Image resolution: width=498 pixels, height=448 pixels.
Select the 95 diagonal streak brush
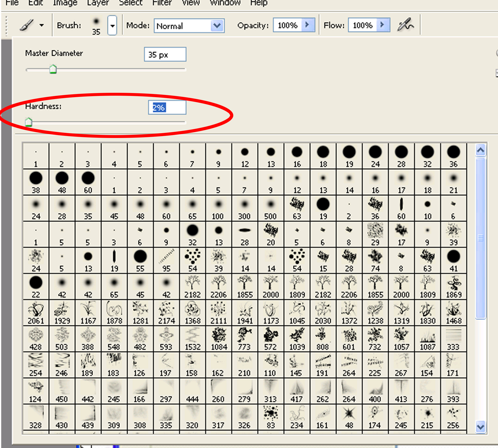point(166,260)
